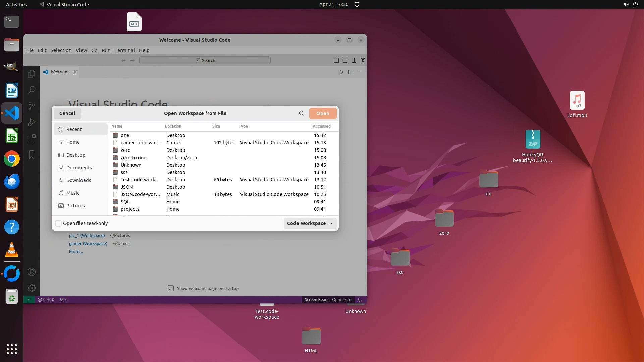Expand the Code Workspace file filter dropdown

[x=310, y=223]
